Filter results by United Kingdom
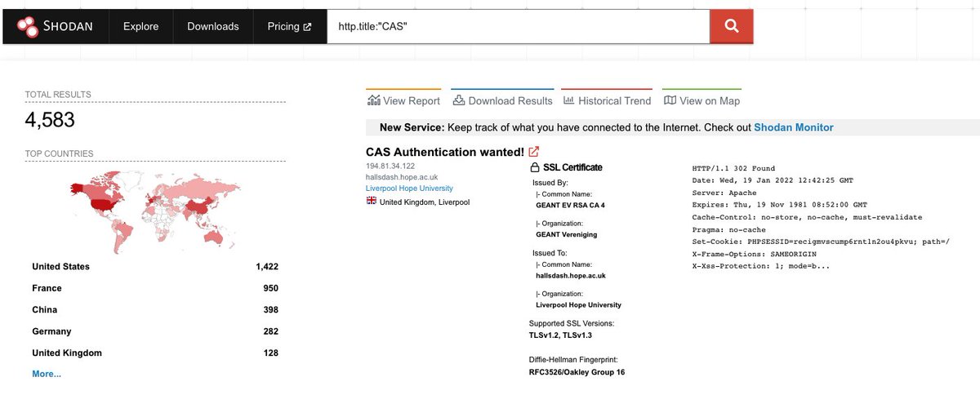 [x=67, y=353]
